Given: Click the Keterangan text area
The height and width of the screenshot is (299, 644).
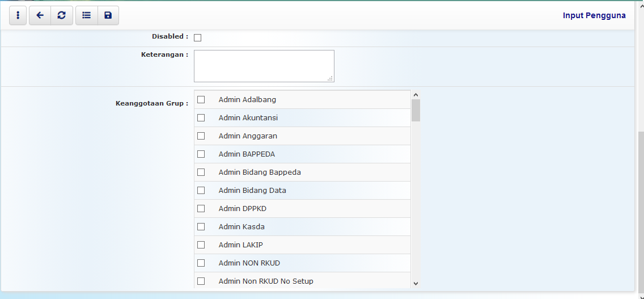Looking at the screenshot, I should point(264,66).
